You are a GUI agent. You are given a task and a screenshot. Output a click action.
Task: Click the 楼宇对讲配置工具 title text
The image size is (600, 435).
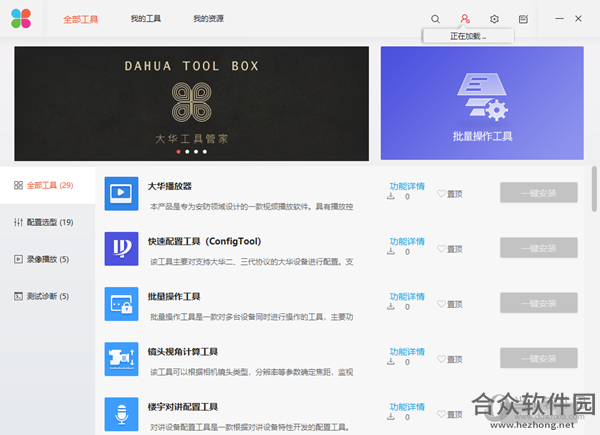pos(183,407)
